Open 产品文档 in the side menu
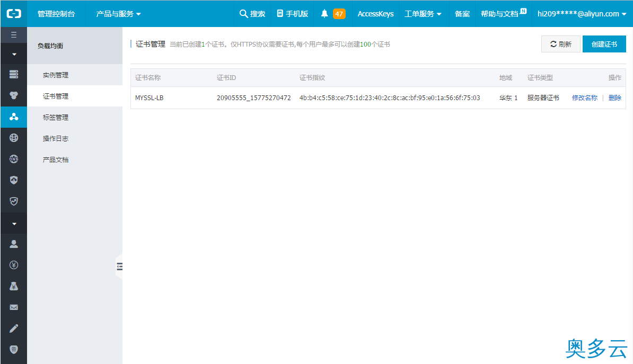The image size is (633, 364). pyautogui.click(x=56, y=160)
